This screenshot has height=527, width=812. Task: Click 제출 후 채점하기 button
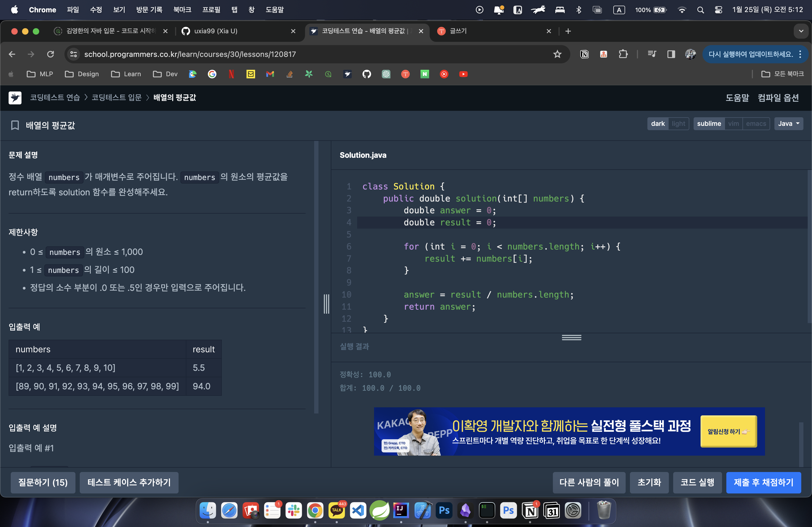tap(763, 482)
